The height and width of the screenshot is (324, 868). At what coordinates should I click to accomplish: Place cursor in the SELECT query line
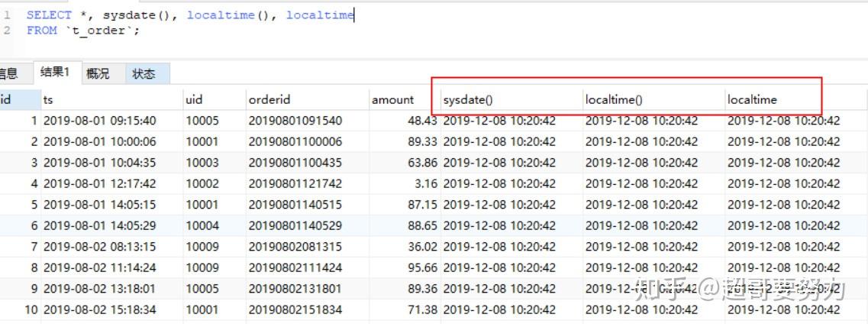tap(191, 15)
